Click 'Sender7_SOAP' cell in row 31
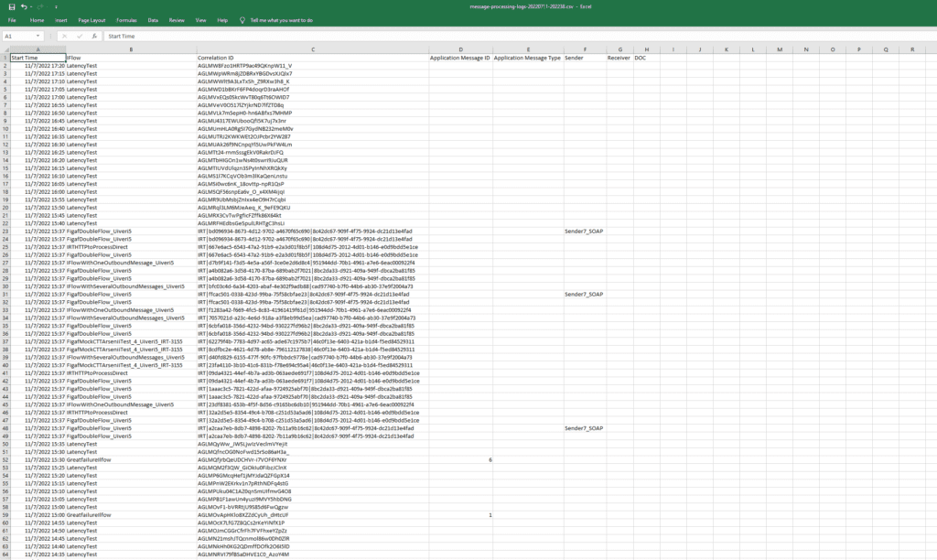Image resolution: width=937 pixels, height=560 pixels. [585, 295]
